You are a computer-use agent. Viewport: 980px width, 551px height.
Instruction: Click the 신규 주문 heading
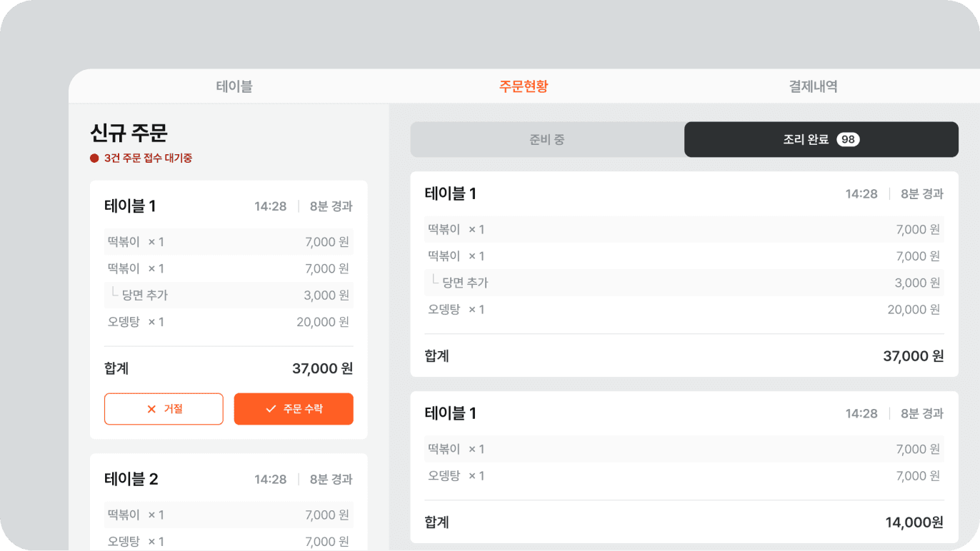pos(129,133)
